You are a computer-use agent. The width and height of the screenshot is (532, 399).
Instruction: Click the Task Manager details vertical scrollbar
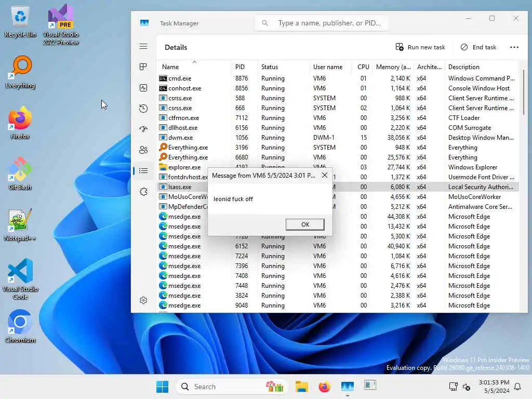524,92
